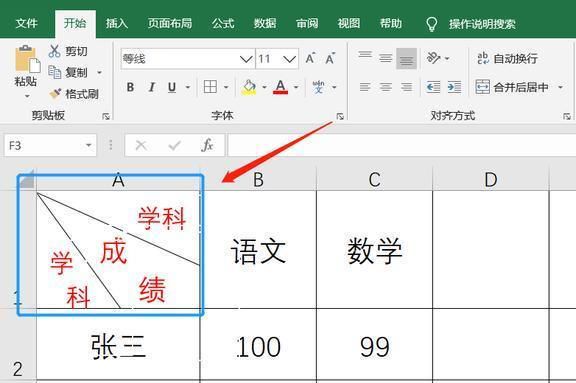Viewport: 576px width, 383px height.
Task: Toggle Italic formatting
Action: click(x=151, y=87)
